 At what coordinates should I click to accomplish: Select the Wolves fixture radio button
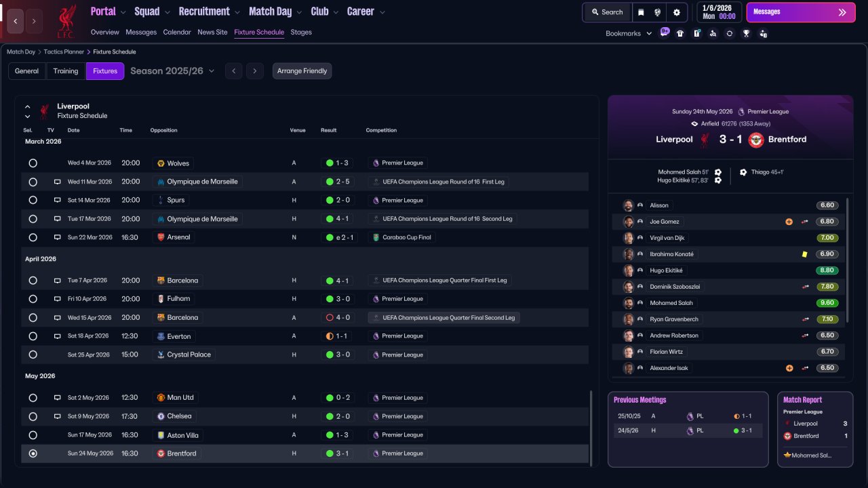(x=33, y=163)
